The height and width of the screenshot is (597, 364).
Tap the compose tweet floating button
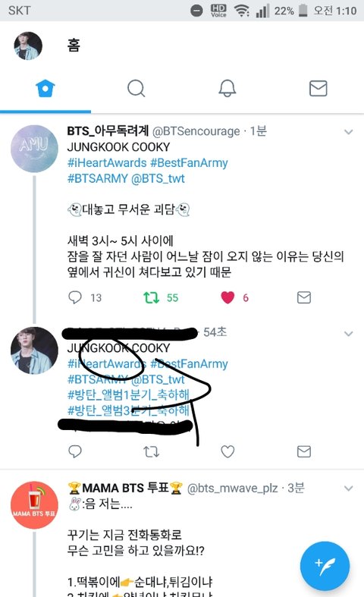point(325,566)
